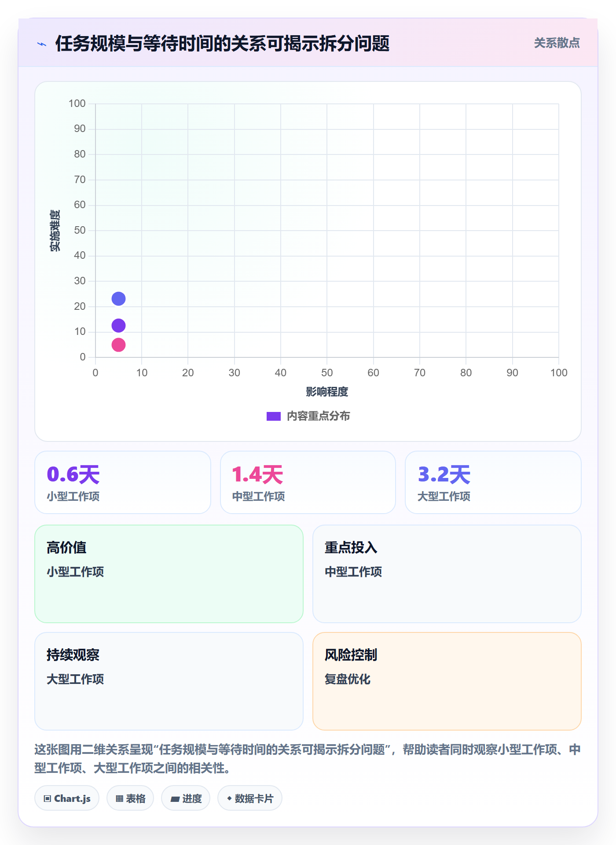Click the 内容重点分布 legend label
Viewport: 616px width, 845px height.
[x=318, y=416]
